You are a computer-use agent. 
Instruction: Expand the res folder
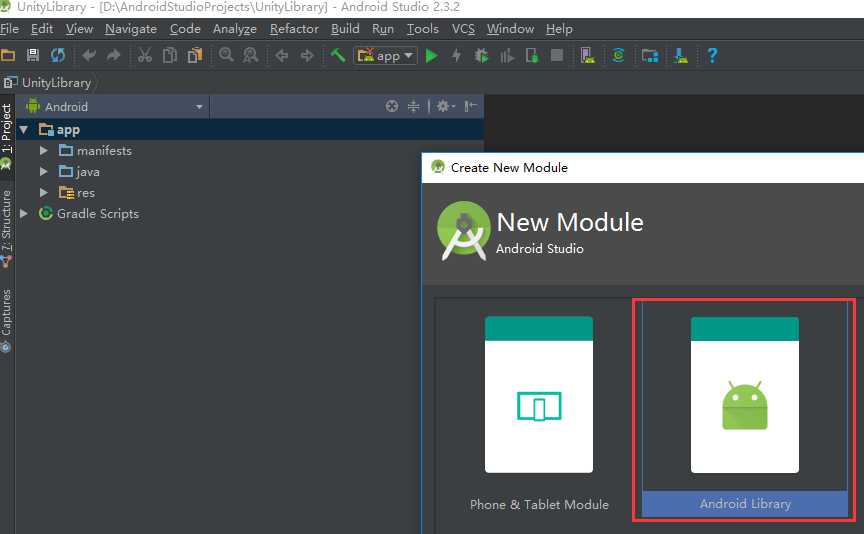[x=44, y=192]
